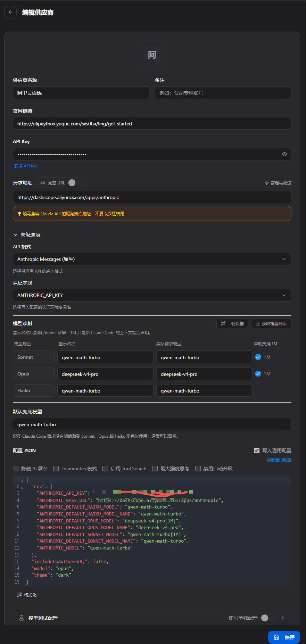The image size is (306, 644).
Task: Click the 一键设置 button
Action: pos(232,323)
